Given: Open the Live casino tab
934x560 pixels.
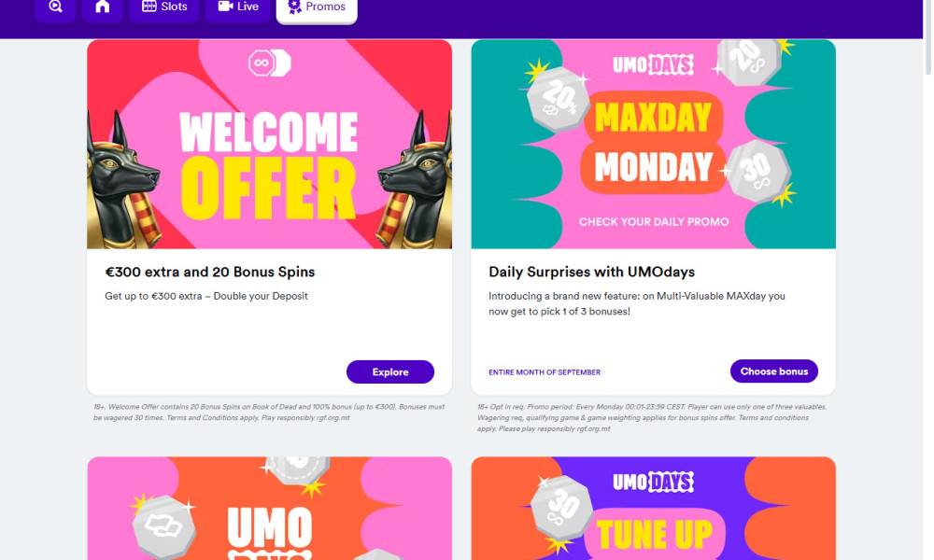Looking at the screenshot, I should [x=237, y=7].
